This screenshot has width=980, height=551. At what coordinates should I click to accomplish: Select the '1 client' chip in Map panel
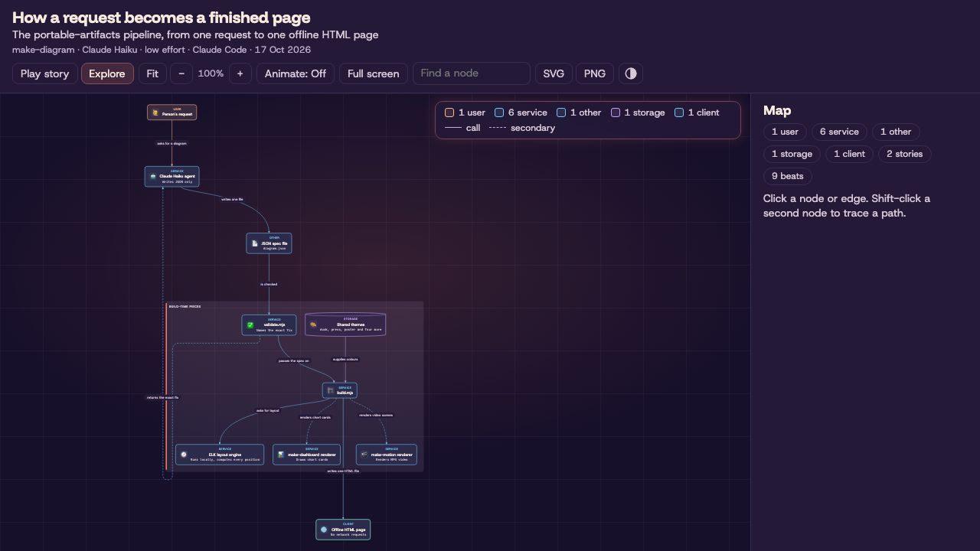tap(850, 154)
